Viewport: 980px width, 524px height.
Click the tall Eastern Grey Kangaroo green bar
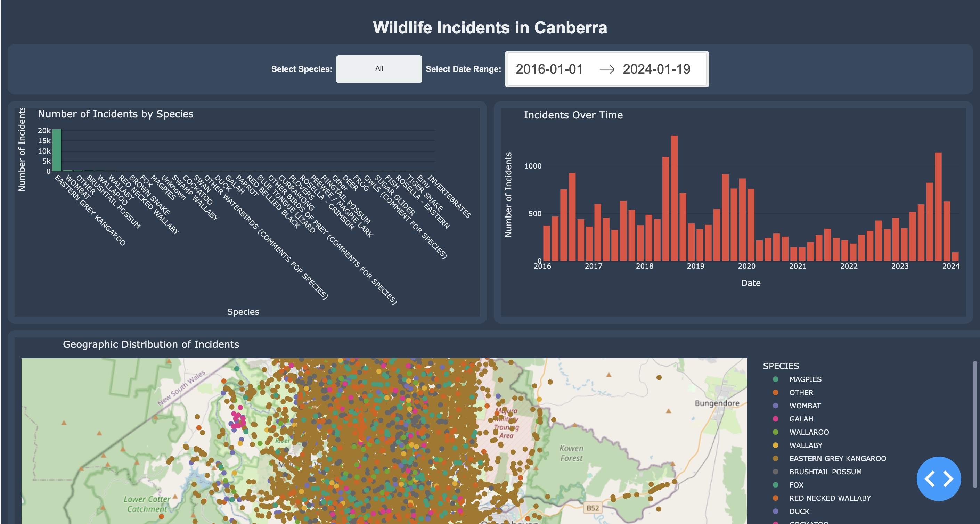(57, 150)
